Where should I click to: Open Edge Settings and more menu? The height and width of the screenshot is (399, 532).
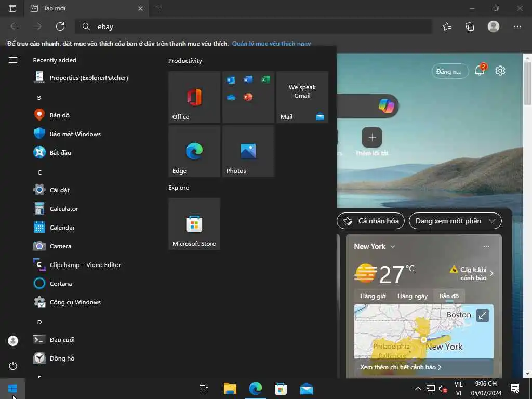517,26
